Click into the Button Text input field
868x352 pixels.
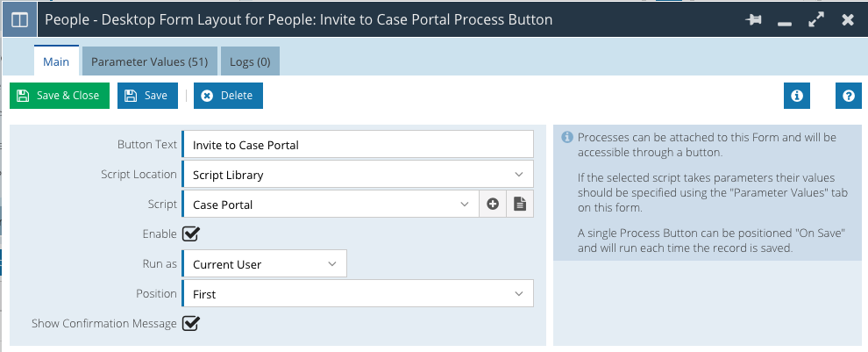click(x=358, y=145)
